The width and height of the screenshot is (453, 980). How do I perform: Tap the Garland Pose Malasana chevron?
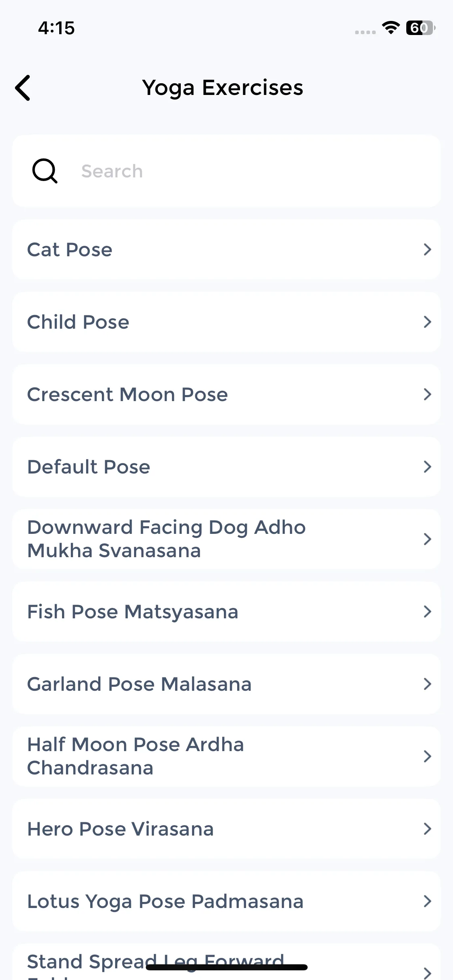click(427, 684)
